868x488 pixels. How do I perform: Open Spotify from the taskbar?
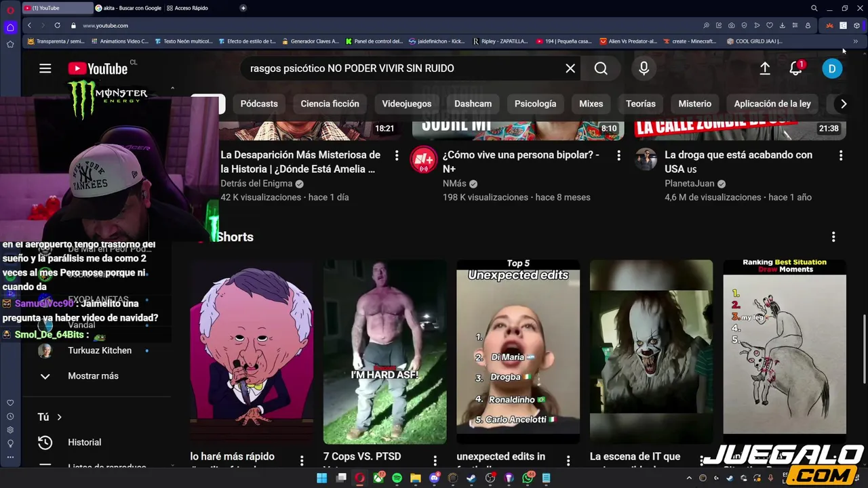click(397, 478)
